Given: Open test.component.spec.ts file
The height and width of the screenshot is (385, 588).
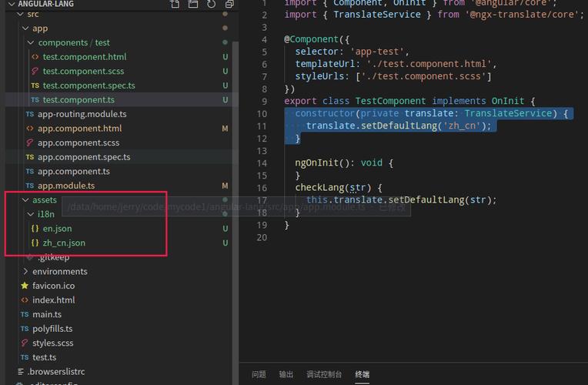Looking at the screenshot, I should (89, 85).
